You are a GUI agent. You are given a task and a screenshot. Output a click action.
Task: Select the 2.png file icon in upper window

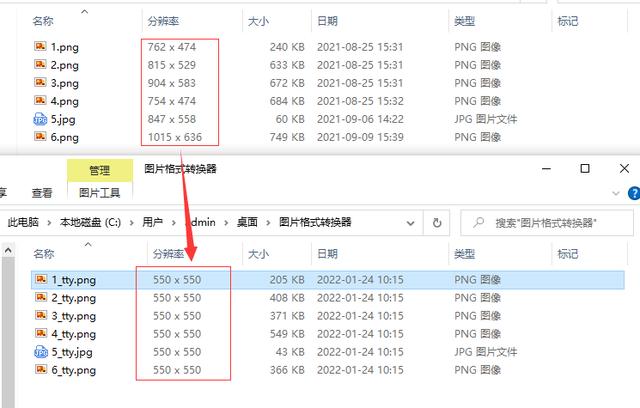[x=40, y=64]
